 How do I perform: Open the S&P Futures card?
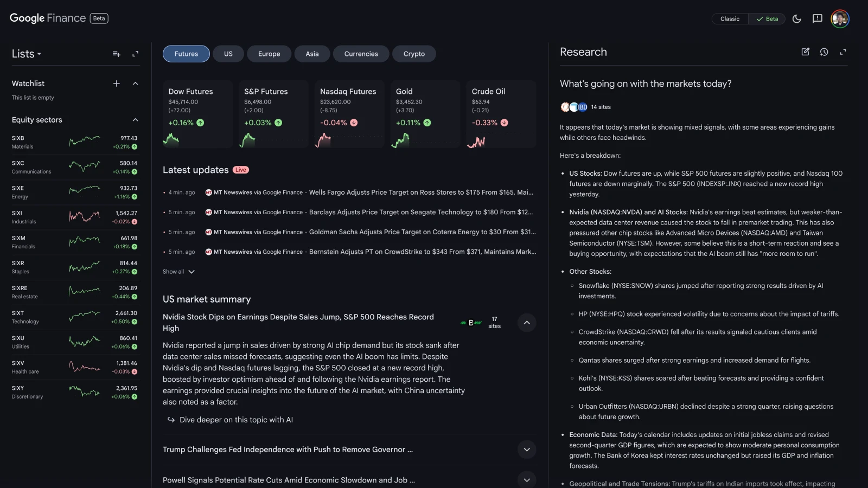[x=273, y=114]
